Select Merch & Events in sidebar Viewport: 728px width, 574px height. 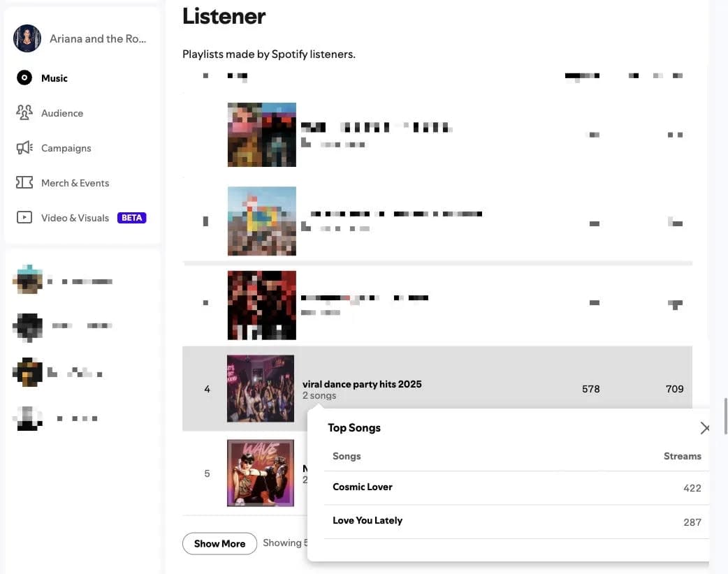[x=75, y=183]
